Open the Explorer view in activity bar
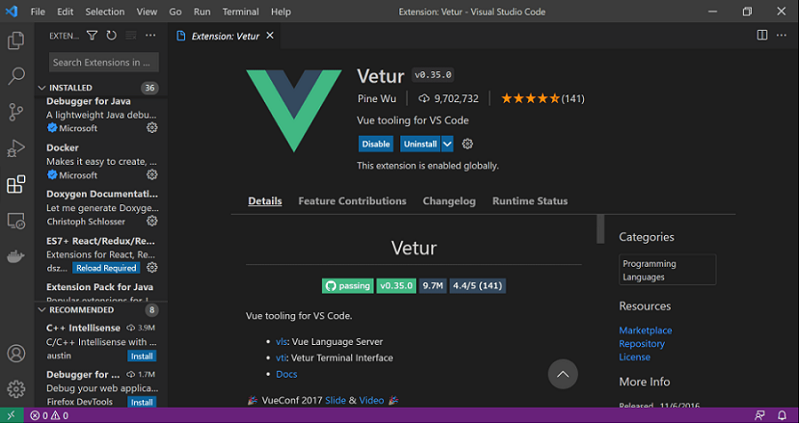The height and width of the screenshot is (424, 800). pos(16,41)
